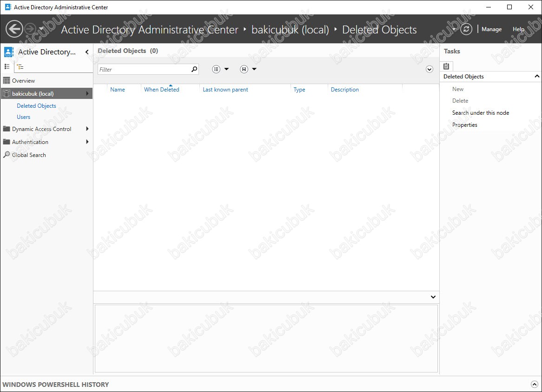Image resolution: width=542 pixels, height=392 pixels.
Task: Click New in Tasks pane
Action: tap(458, 89)
